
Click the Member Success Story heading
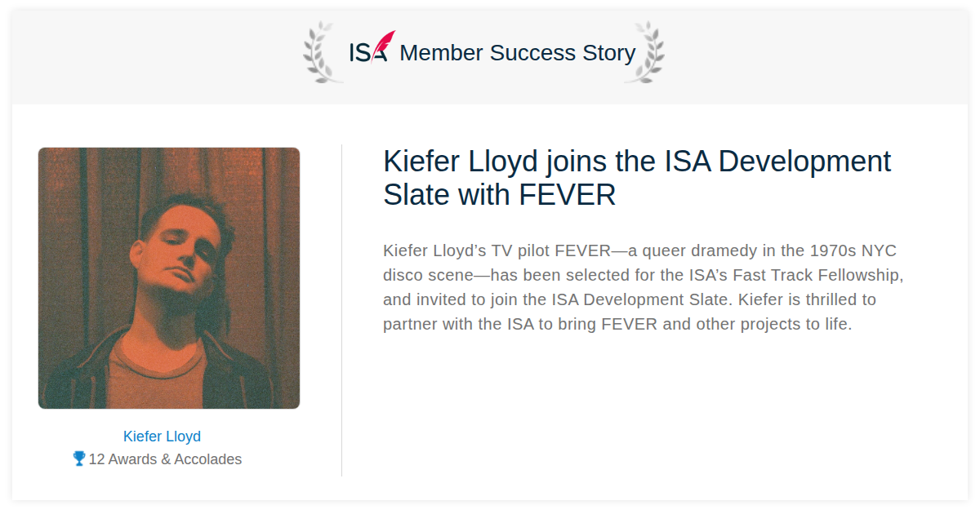pyautogui.click(x=518, y=53)
